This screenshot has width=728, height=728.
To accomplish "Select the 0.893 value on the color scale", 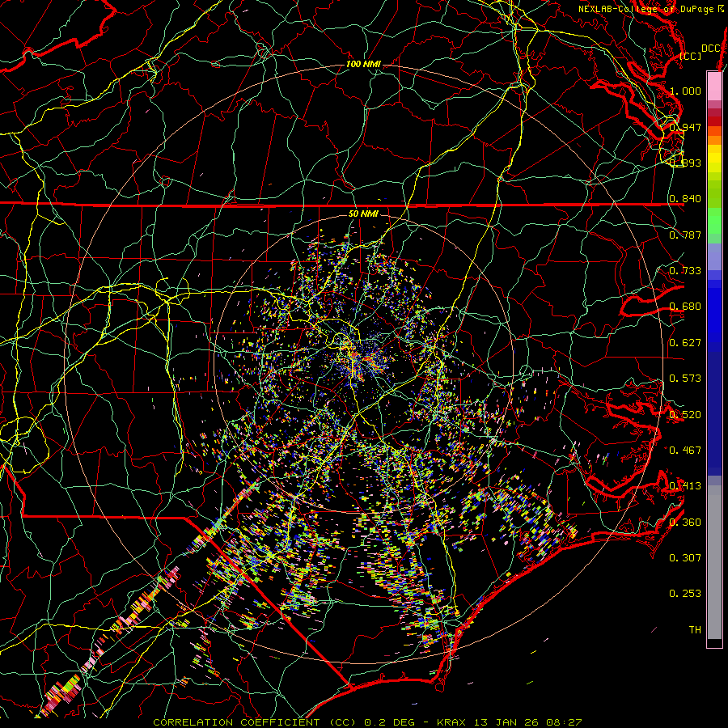I will [685, 163].
